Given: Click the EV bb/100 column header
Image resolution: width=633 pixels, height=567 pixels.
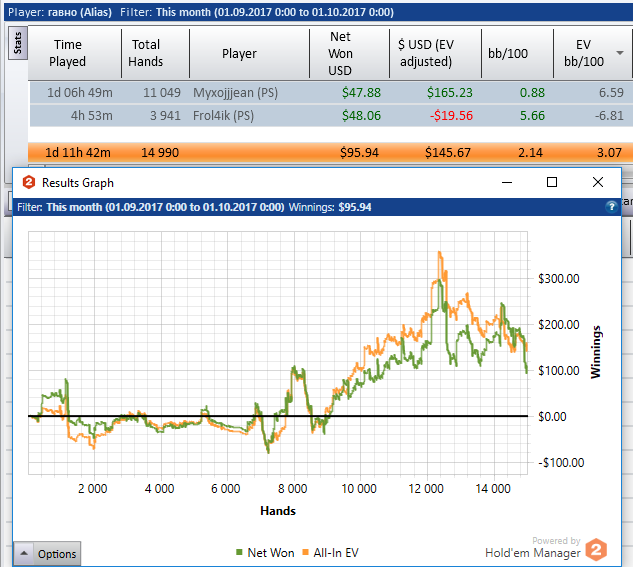Looking at the screenshot, I should pyautogui.click(x=584, y=53).
